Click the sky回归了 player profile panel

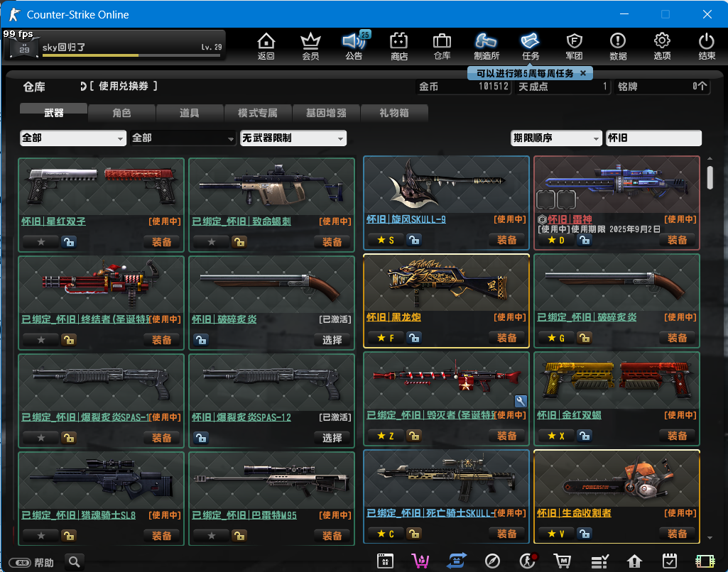click(114, 45)
